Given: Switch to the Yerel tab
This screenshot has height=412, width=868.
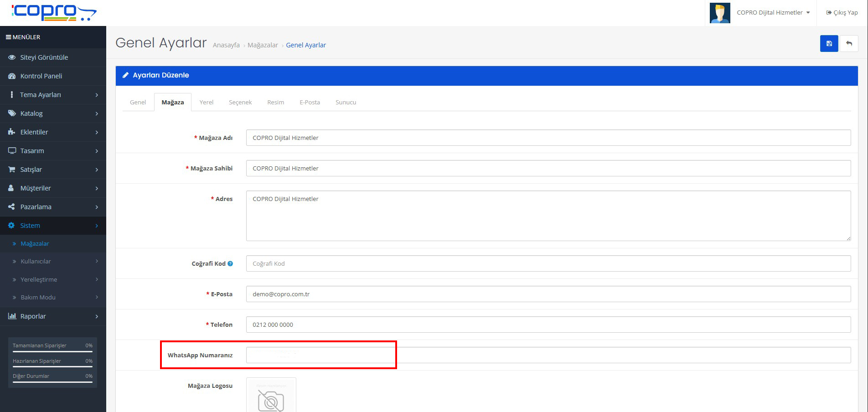Looking at the screenshot, I should [206, 103].
